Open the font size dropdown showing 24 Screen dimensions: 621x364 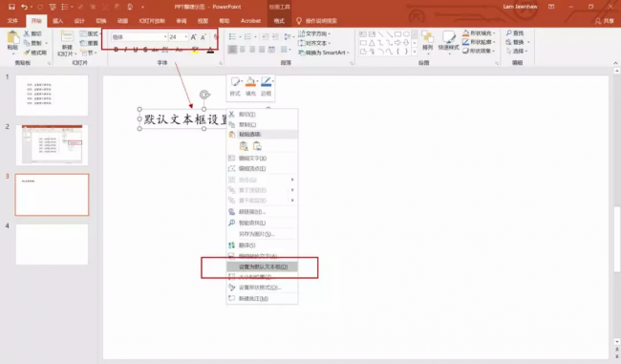click(185, 37)
